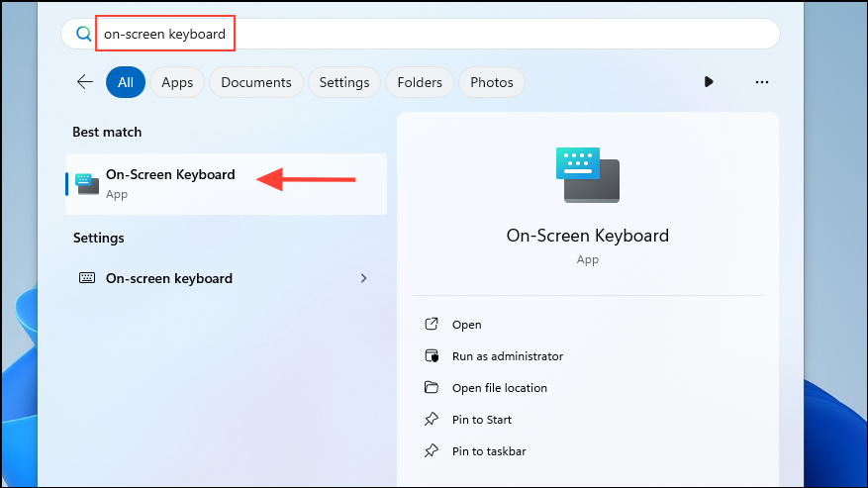
Task: Go back with the left arrow
Action: point(85,82)
